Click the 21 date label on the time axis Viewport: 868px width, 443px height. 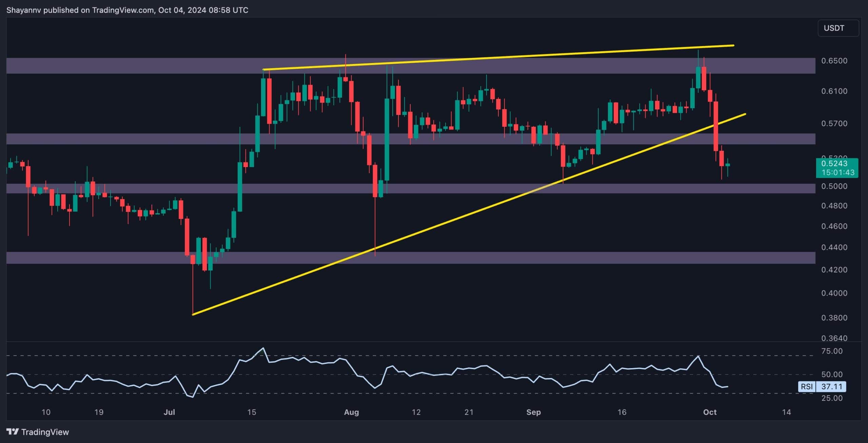coord(469,412)
